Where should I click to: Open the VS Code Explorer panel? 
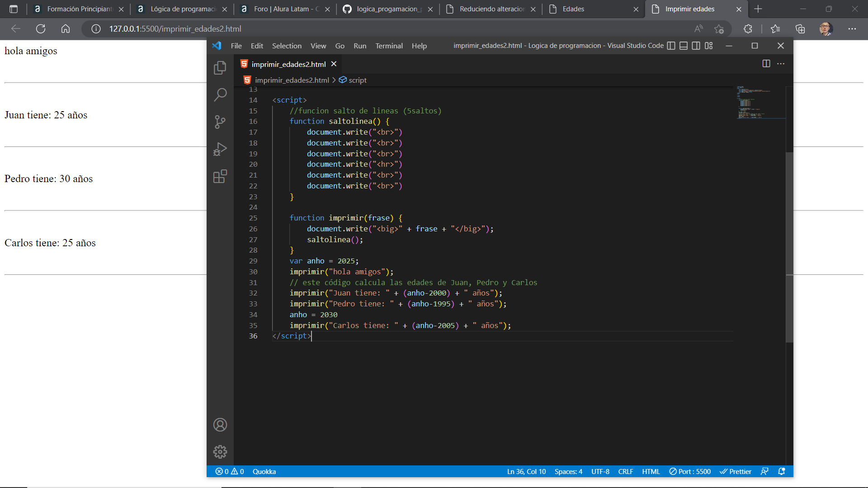point(220,68)
